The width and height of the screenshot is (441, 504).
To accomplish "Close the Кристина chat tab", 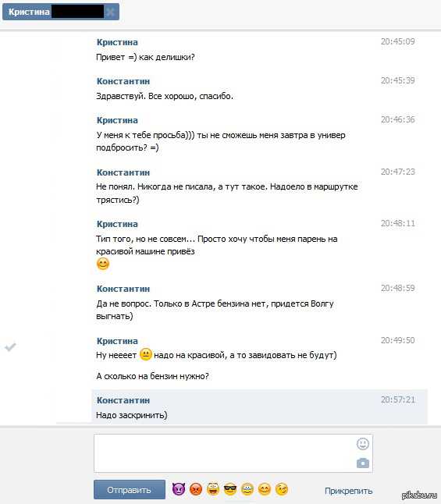I will click(110, 12).
